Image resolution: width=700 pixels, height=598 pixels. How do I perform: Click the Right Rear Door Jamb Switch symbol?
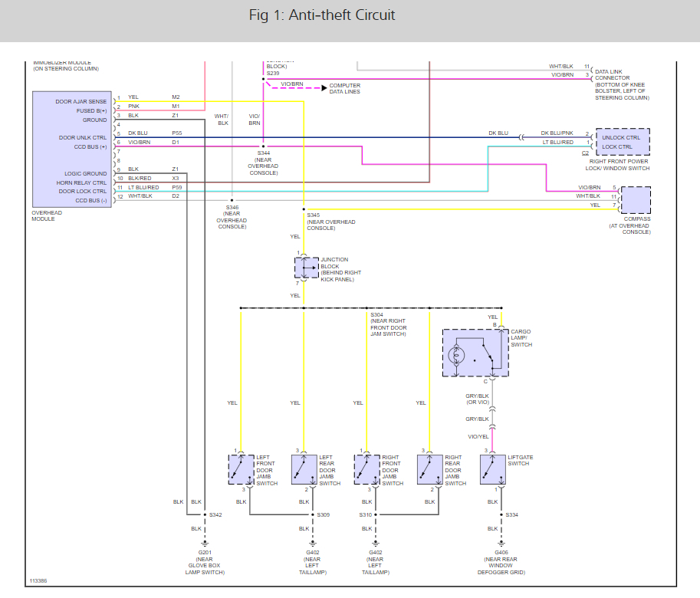(430, 469)
